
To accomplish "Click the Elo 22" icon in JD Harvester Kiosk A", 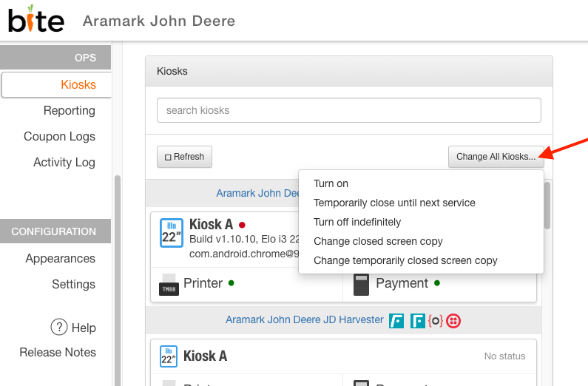I will pos(169,356).
